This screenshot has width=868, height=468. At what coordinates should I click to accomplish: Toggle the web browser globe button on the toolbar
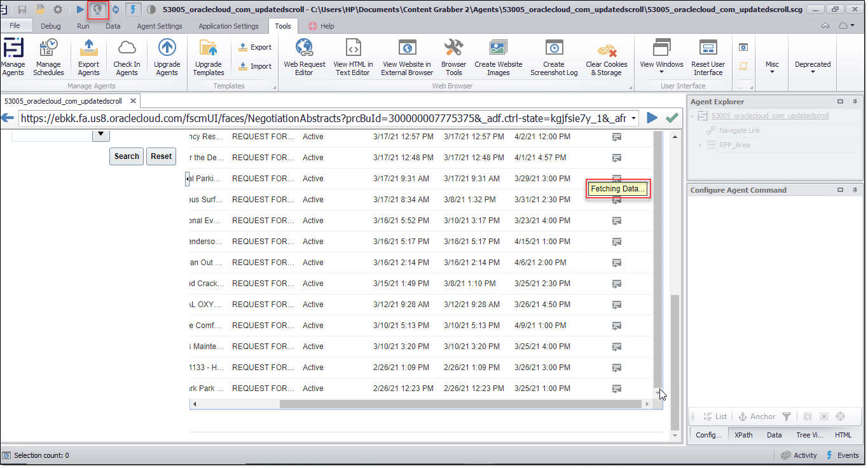97,10
